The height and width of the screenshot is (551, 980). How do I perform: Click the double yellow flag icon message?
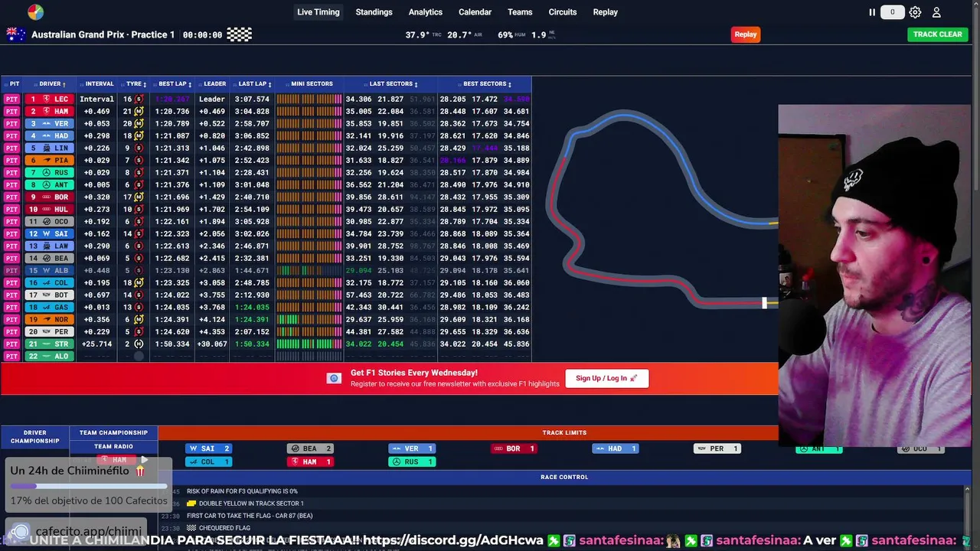192,504
